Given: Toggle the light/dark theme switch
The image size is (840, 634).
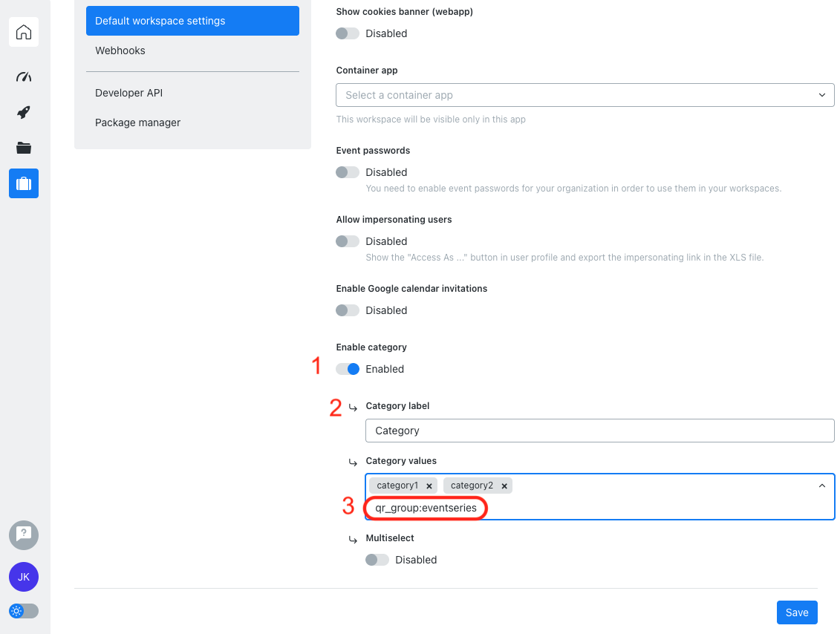Looking at the screenshot, I should click(x=24, y=611).
